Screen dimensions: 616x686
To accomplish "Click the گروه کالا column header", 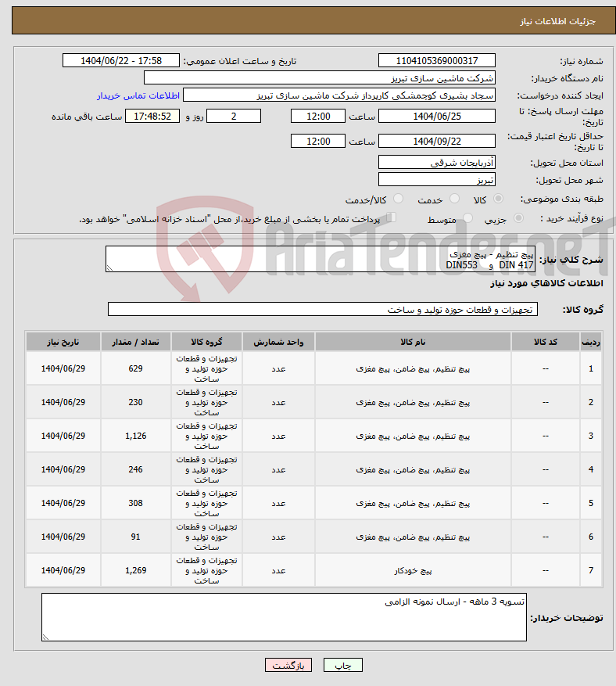I will point(206,342).
